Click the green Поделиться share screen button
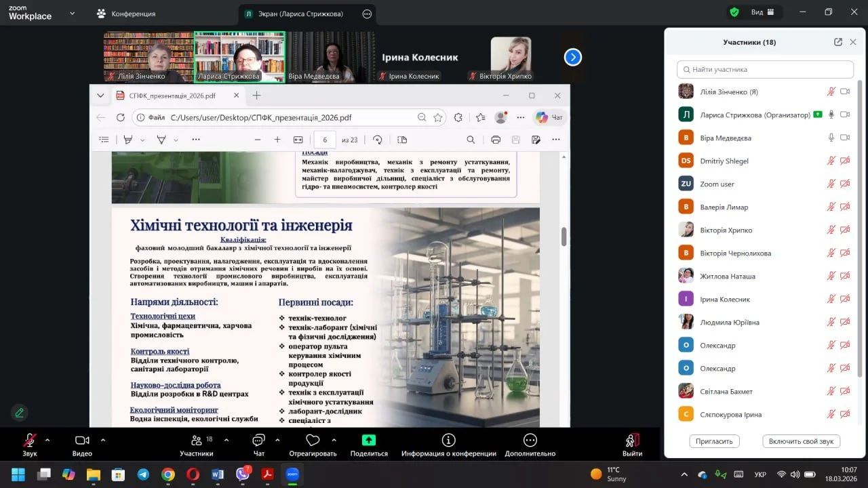This screenshot has height=488, width=868. [x=369, y=445]
